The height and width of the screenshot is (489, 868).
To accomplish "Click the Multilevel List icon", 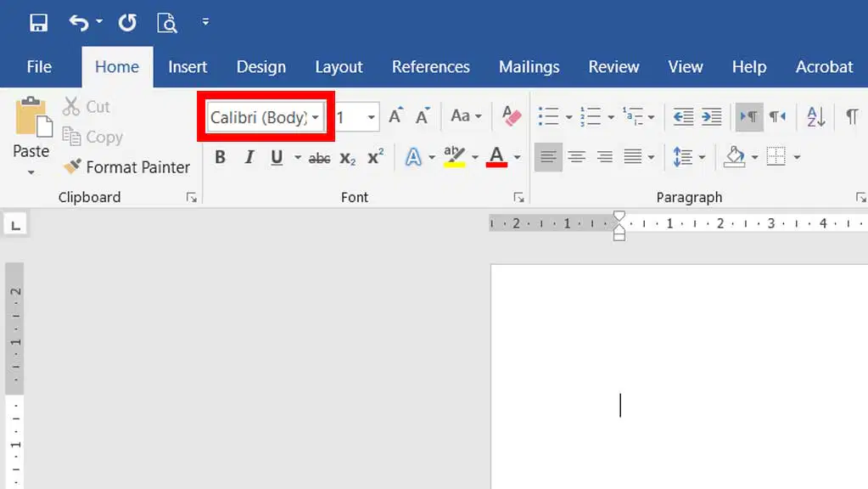I will [x=633, y=117].
